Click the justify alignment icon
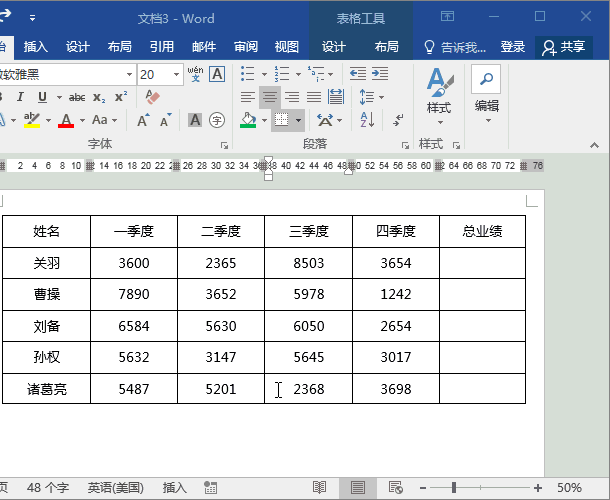Viewport: 610px width, 500px height. coord(314,97)
